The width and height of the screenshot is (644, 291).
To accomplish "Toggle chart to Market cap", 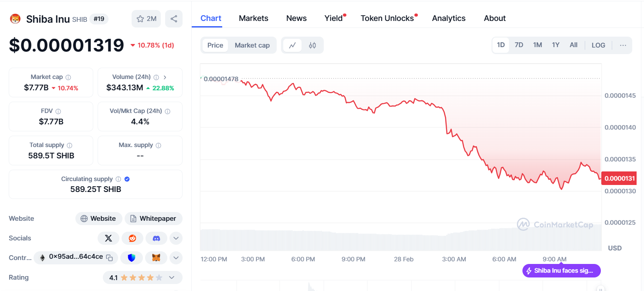I will coord(252,45).
